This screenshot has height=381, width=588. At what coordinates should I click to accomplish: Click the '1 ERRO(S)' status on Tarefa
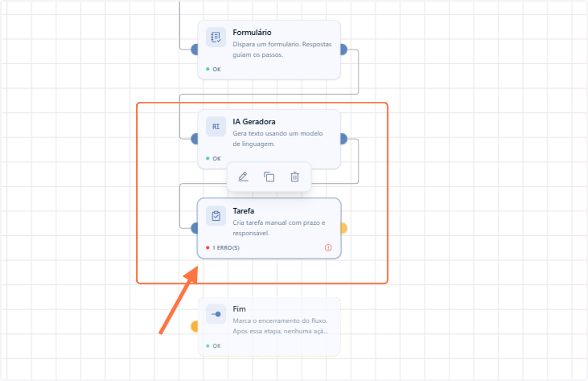point(222,248)
